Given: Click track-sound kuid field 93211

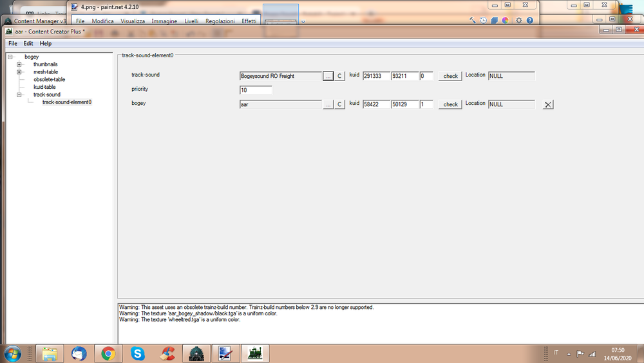Looking at the screenshot, I should pos(404,76).
